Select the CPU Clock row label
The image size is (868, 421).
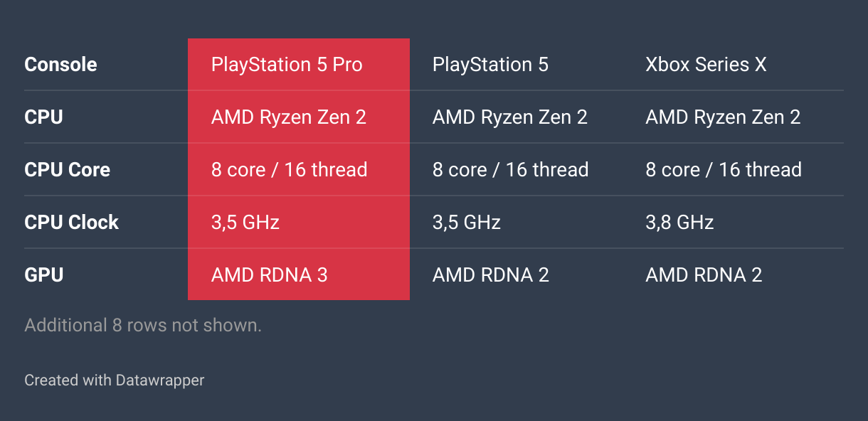pos(71,223)
